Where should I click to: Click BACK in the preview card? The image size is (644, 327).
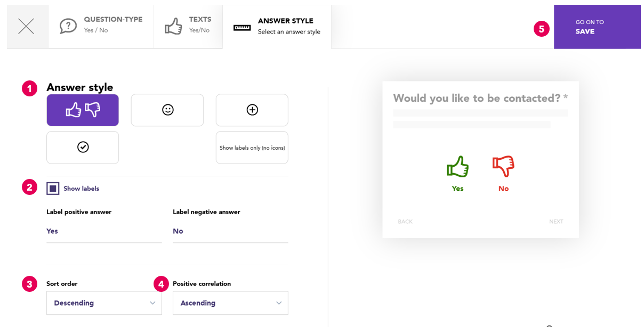pos(405,222)
